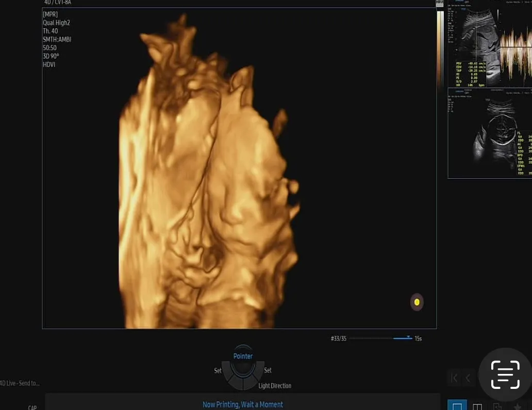Viewport: 532px width, 410px height.
Task: Click the star favorite icon
Action: point(517,406)
